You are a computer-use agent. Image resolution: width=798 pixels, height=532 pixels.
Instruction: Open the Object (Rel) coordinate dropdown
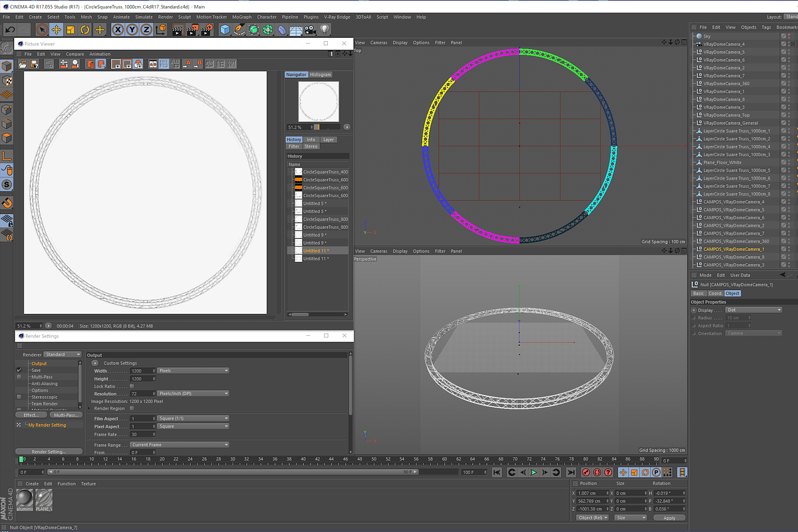coord(593,517)
